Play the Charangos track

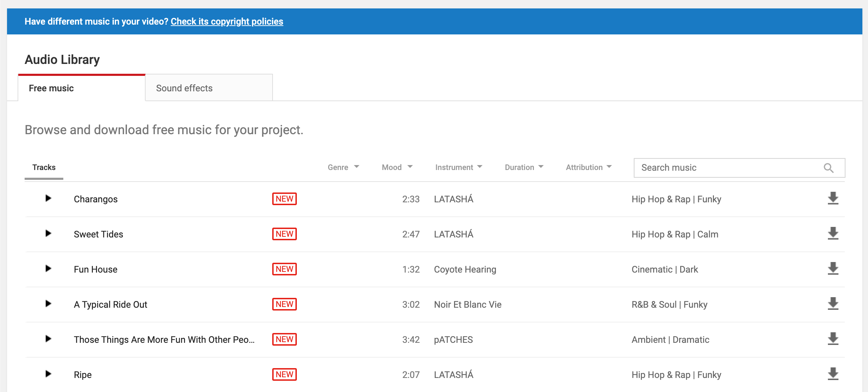48,198
